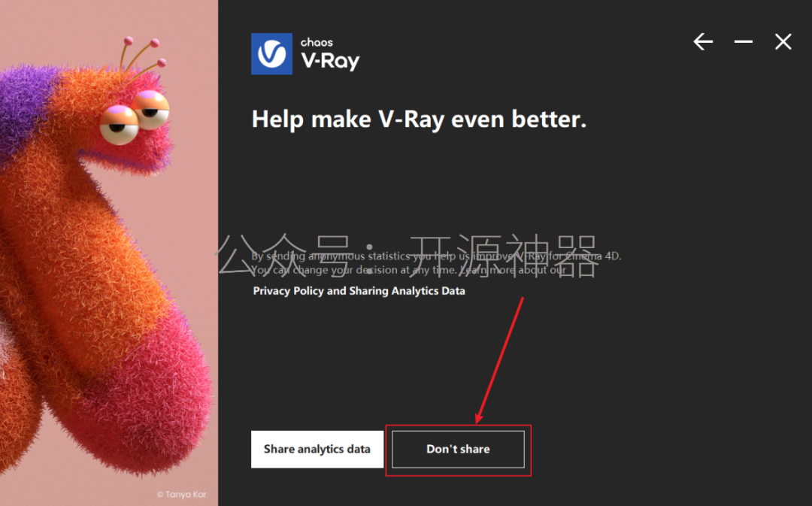812x506 pixels.
Task: Click the chaos wordmark above V-Ray
Action: coord(317,42)
